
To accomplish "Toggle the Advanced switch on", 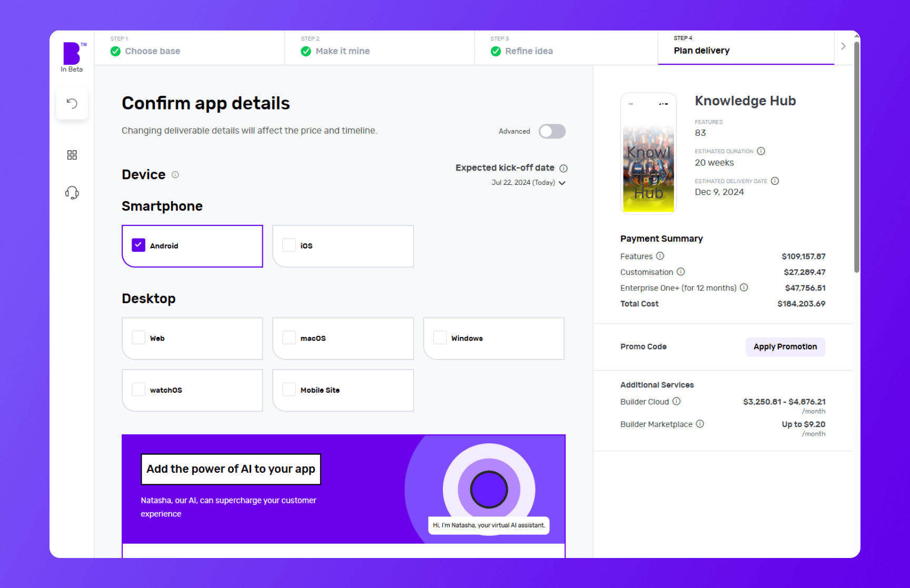I will click(x=552, y=131).
